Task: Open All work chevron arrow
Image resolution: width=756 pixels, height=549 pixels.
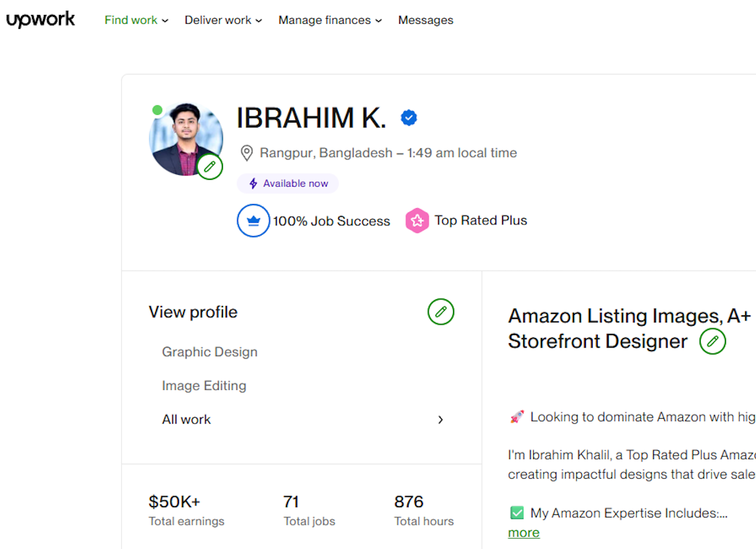Action: pyautogui.click(x=440, y=420)
